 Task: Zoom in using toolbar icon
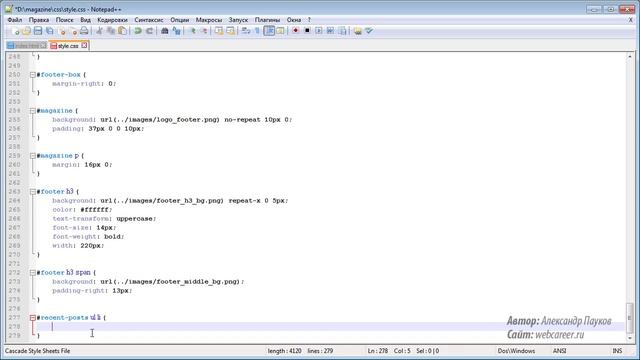192,31
